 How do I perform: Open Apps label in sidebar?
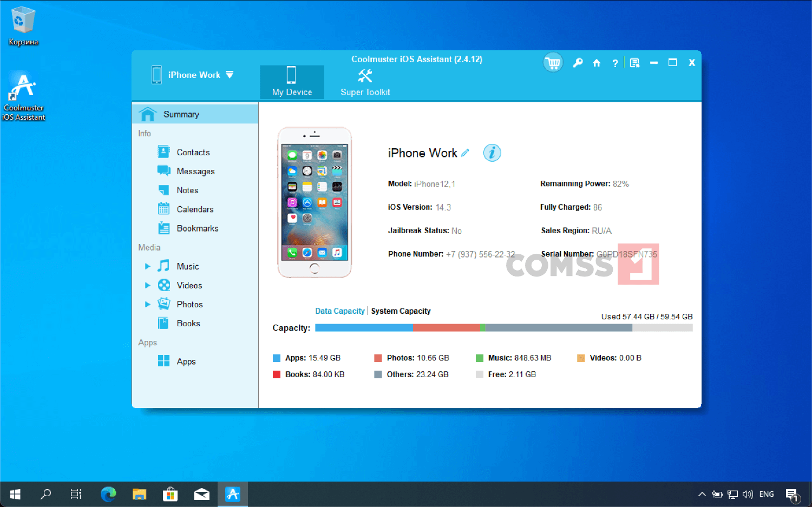tap(186, 361)
